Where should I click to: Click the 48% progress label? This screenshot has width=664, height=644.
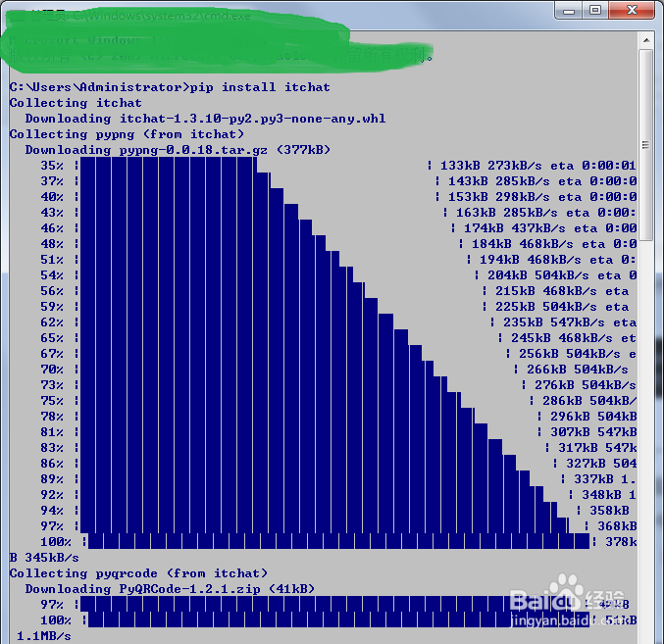(x=52, y=244)
